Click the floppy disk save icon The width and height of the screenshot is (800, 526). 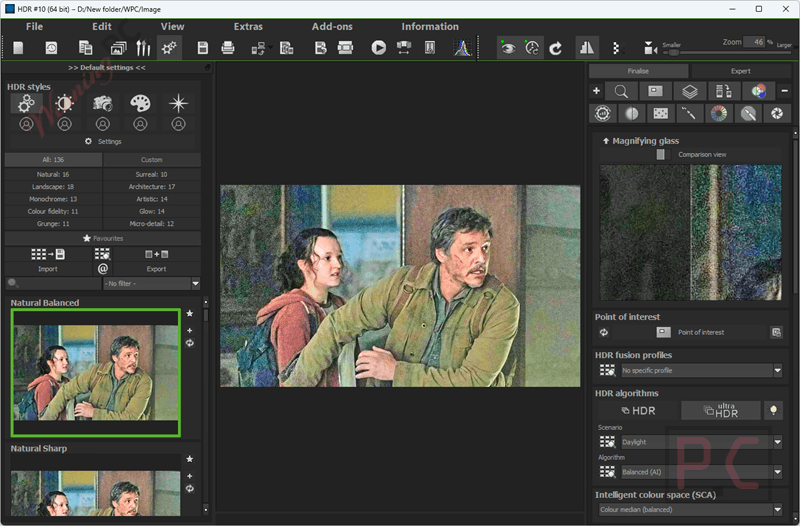[x=203, y=48]
